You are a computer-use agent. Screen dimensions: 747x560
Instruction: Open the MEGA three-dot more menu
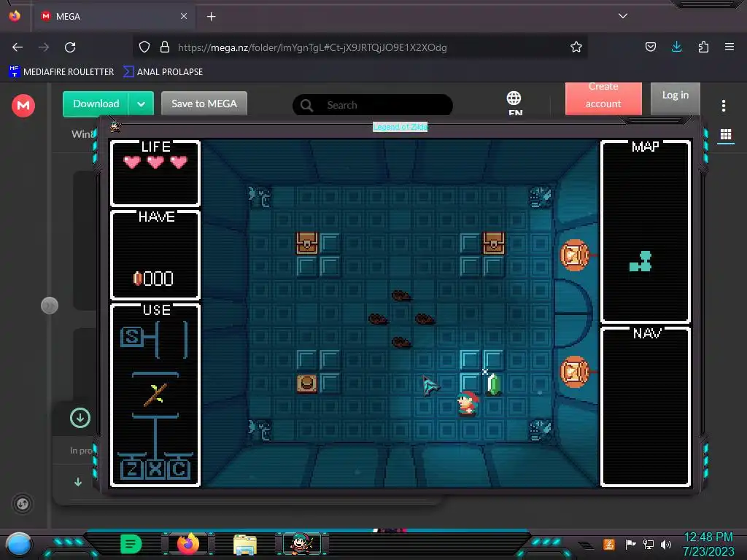tap(723, 106)
